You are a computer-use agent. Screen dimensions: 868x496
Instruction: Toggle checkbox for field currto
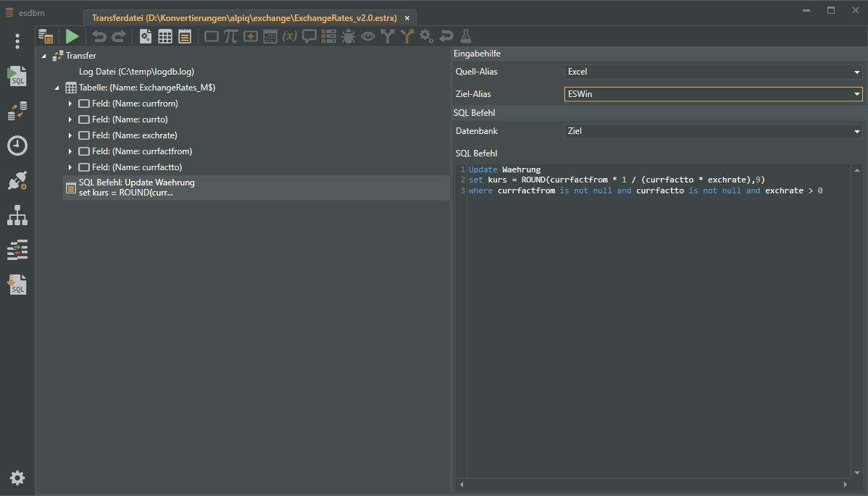click(84, 119)
